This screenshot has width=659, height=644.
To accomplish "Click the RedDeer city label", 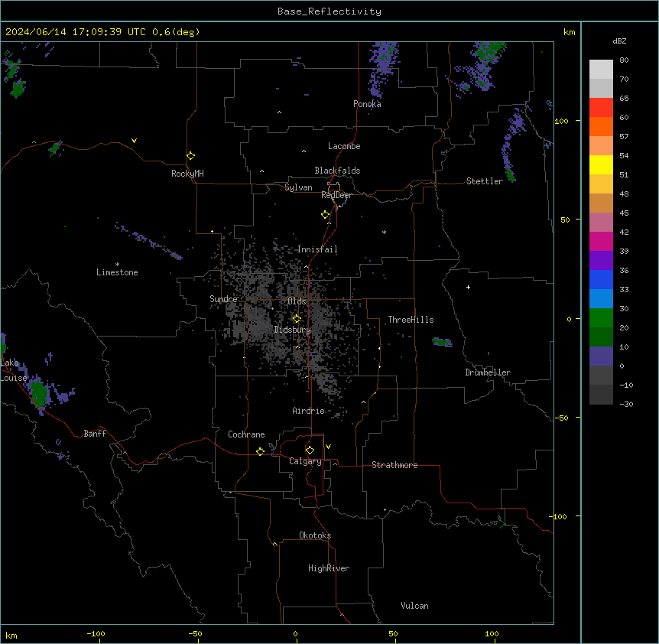I will coord(336,195).
